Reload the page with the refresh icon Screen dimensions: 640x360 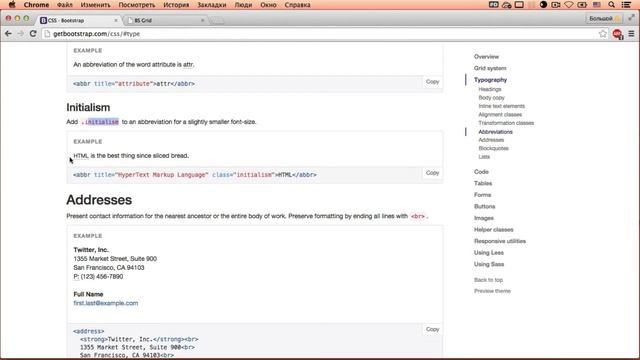33,34
